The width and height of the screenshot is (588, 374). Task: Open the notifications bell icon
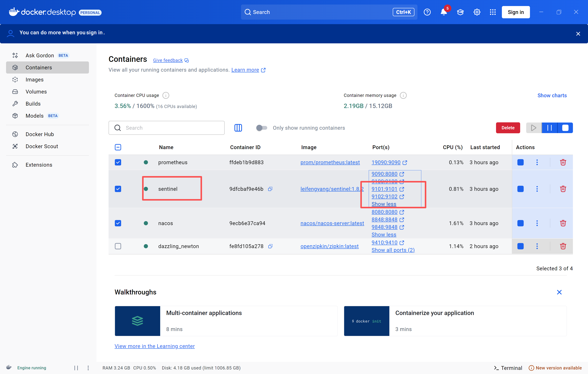[x=444, y=12]
